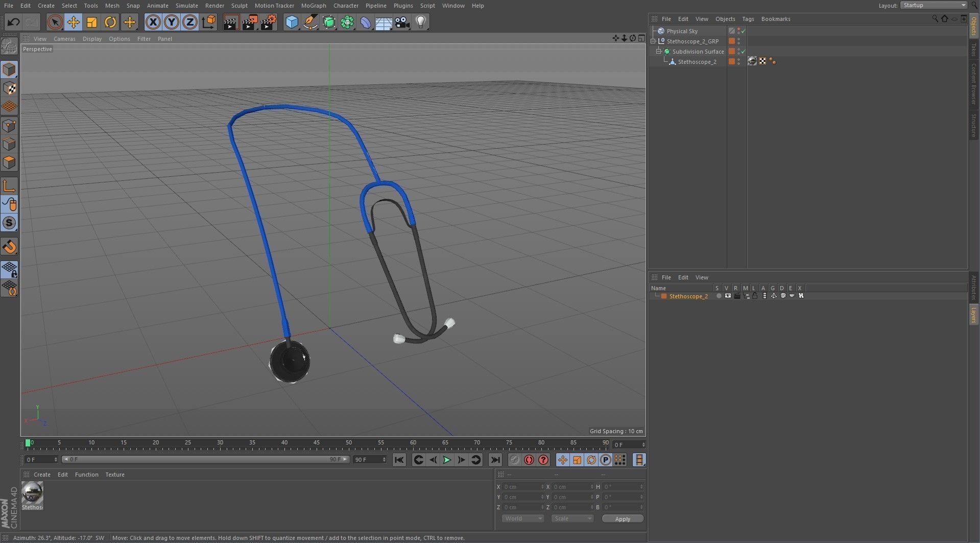Open the Sculpt menu

[239, 6]
